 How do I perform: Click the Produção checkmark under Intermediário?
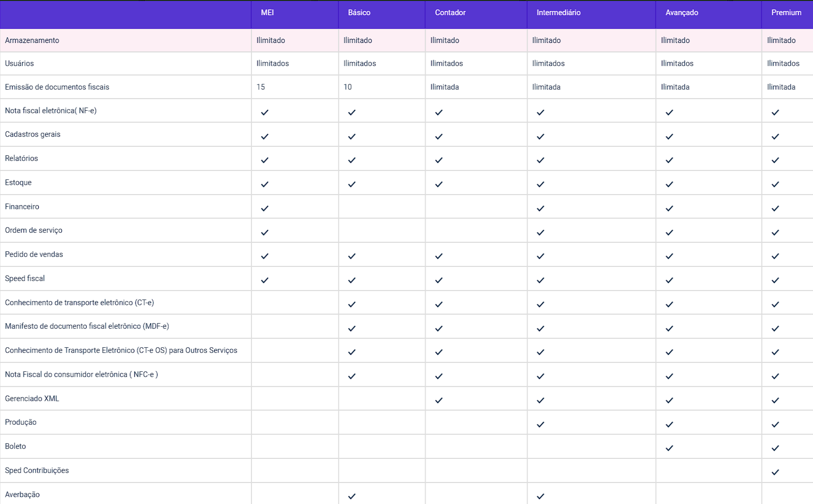coord(541,424)
